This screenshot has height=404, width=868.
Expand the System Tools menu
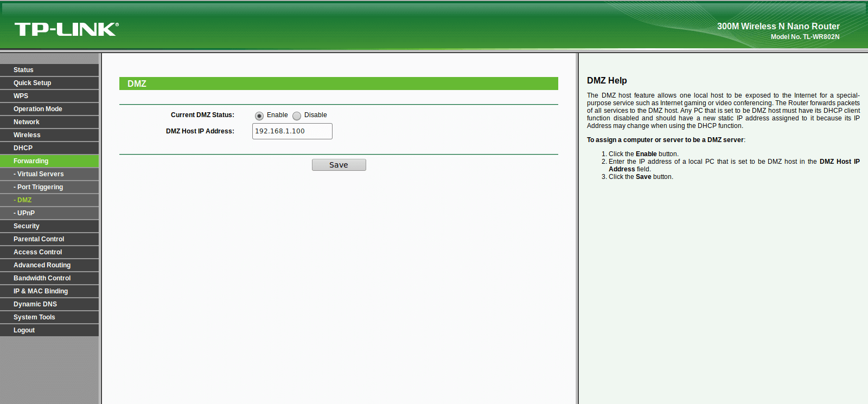coord(49,317)
